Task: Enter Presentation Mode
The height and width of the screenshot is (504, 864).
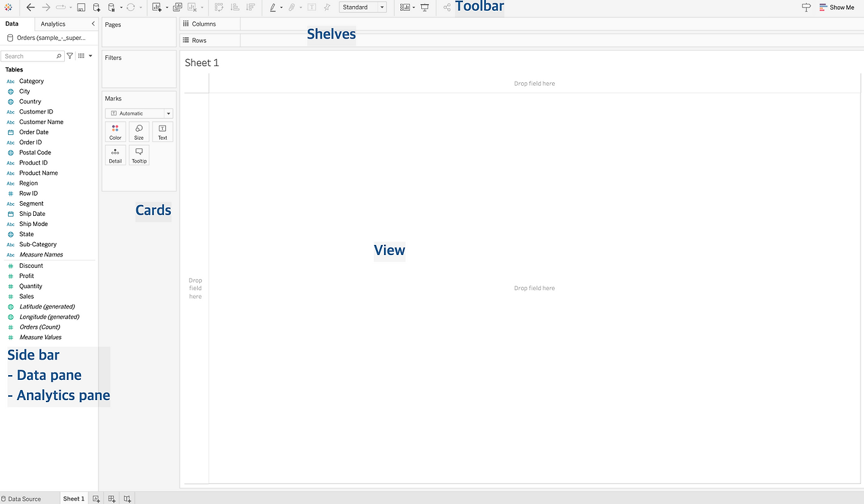Action: point(425,7)
